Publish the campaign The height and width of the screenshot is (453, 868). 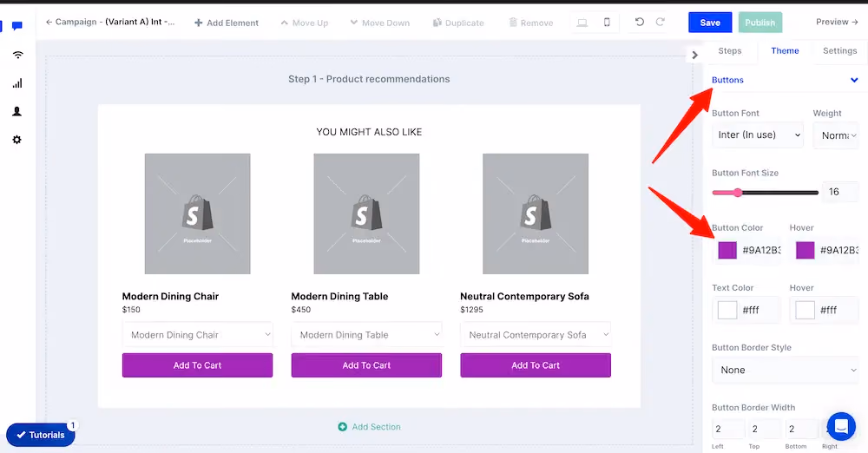coord(760,23)
